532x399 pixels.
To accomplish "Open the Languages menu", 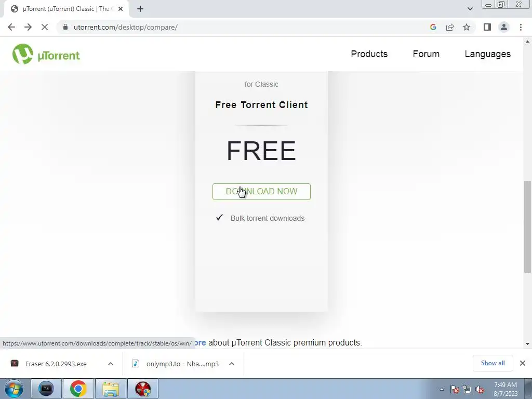I will 487,54.
